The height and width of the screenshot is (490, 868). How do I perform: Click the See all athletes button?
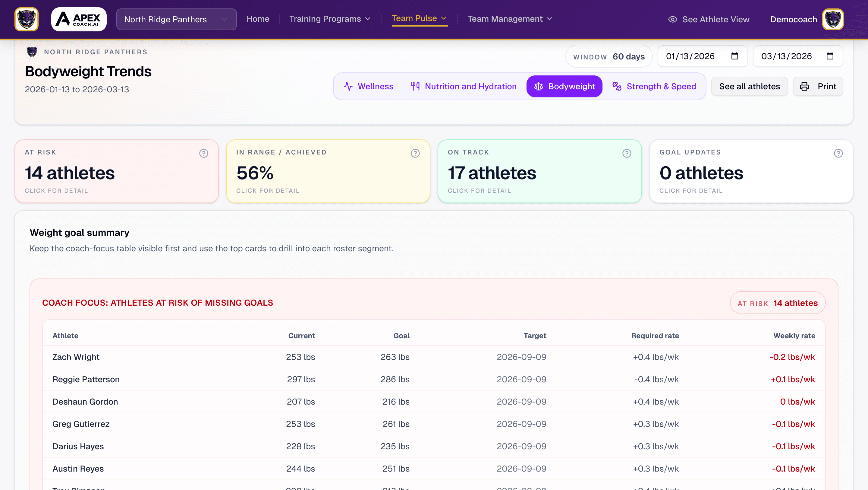[x=749, y=86]
